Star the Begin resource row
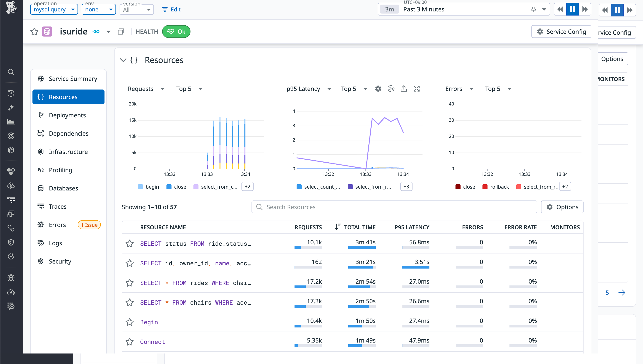This screenshot has width=643, height=364. pos(130,322)
